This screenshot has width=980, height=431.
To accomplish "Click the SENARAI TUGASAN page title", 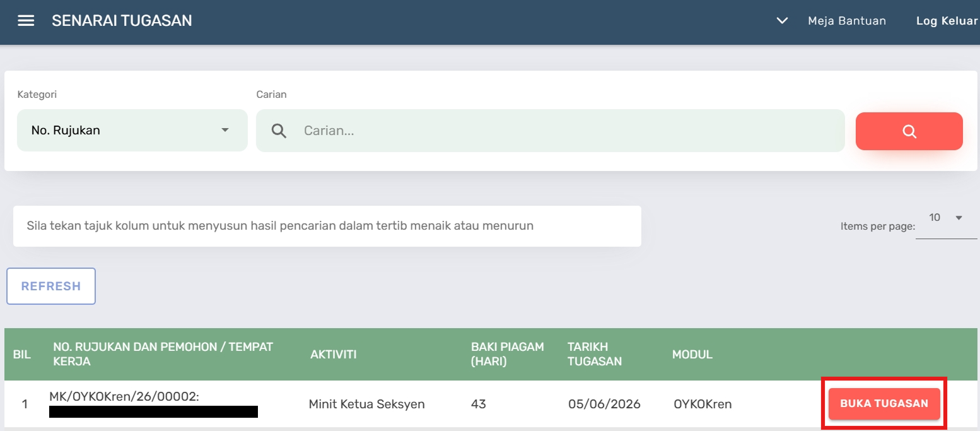I will (x=122, y=21).
